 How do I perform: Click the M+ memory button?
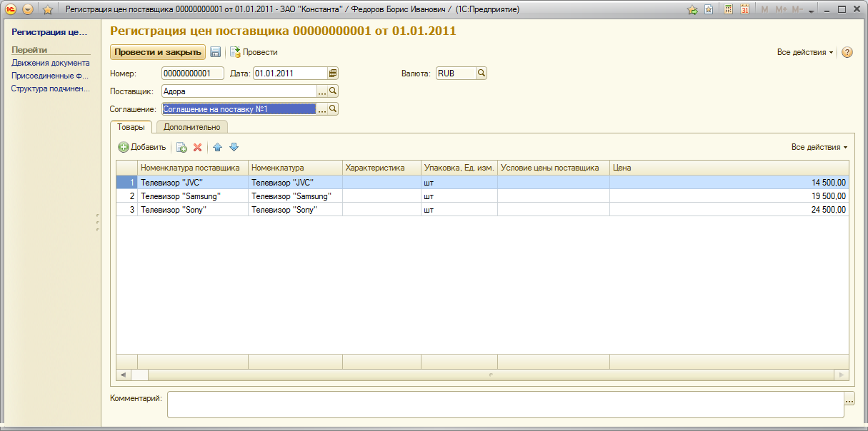(782, 10)
